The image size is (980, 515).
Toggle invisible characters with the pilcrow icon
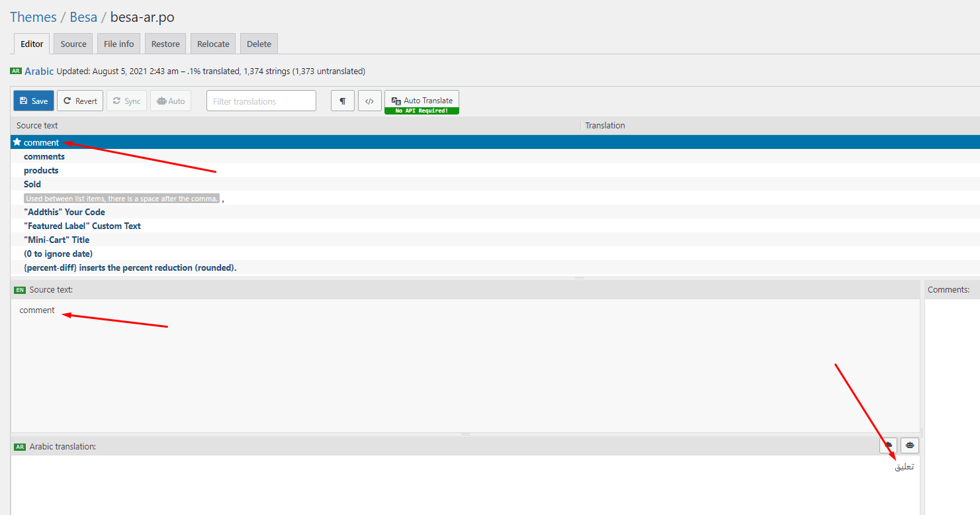click(x=343, y=101)
